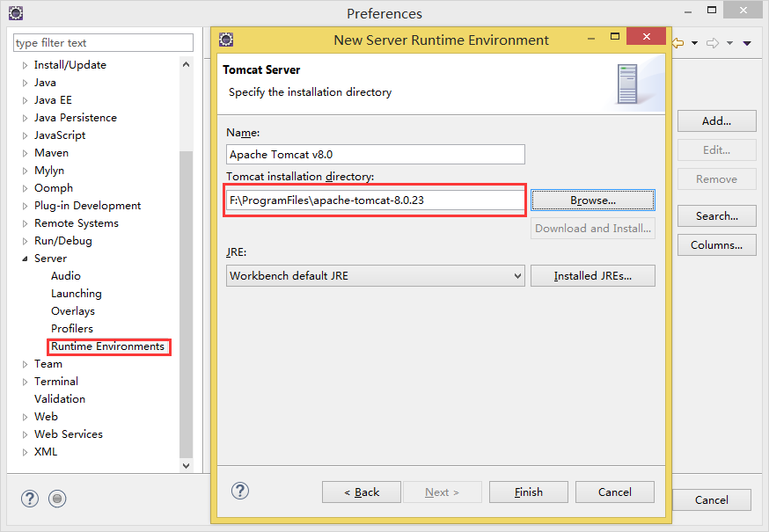Select Launching under Server

point(77,293)
